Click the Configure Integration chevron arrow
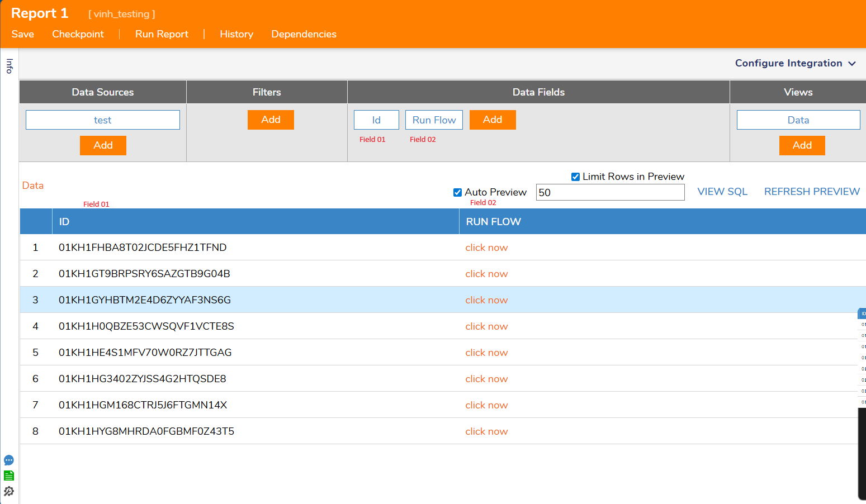Image resolution: width=866 pixels, height=504 pixels. pyautogui.click(x=852, y=64)
